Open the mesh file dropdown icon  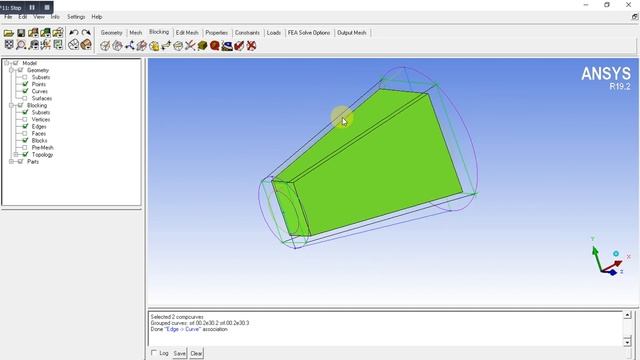[x=45, y=33]
